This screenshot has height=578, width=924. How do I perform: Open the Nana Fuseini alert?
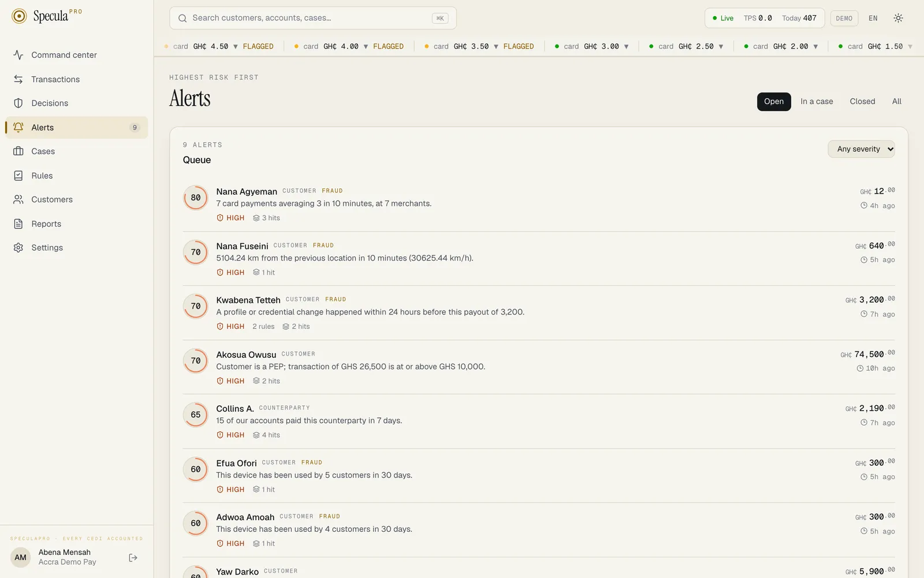coord(539,258)
